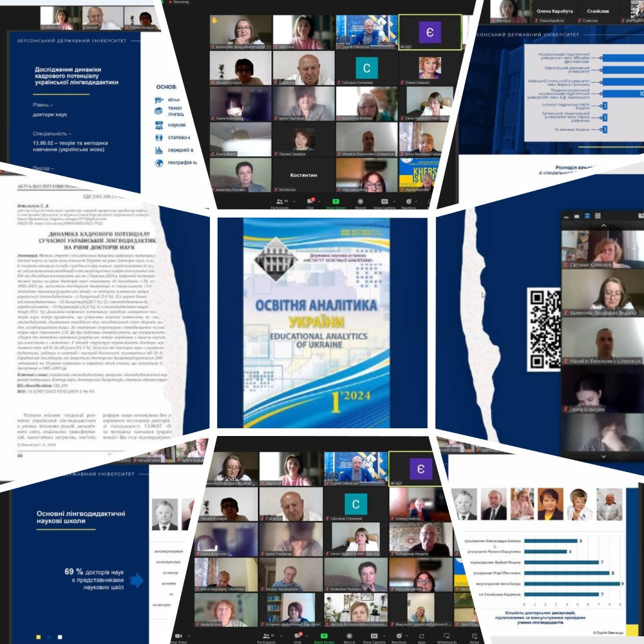
Task: Select highlighted strip view in floating panel
Action: coord(587,216)
